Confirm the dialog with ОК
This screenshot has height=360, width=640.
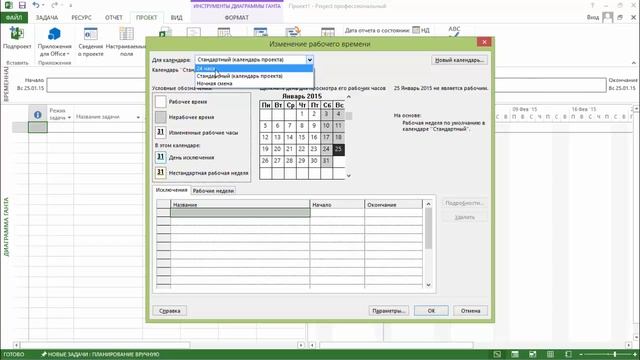[x=431, y=311]
